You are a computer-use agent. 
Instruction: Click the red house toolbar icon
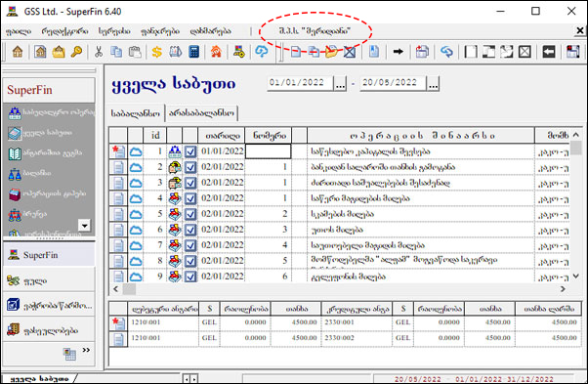216,52
